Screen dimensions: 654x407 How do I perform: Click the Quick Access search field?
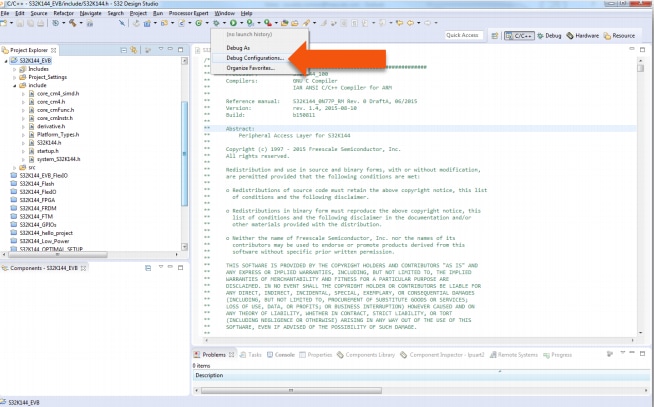click(463, 35)
